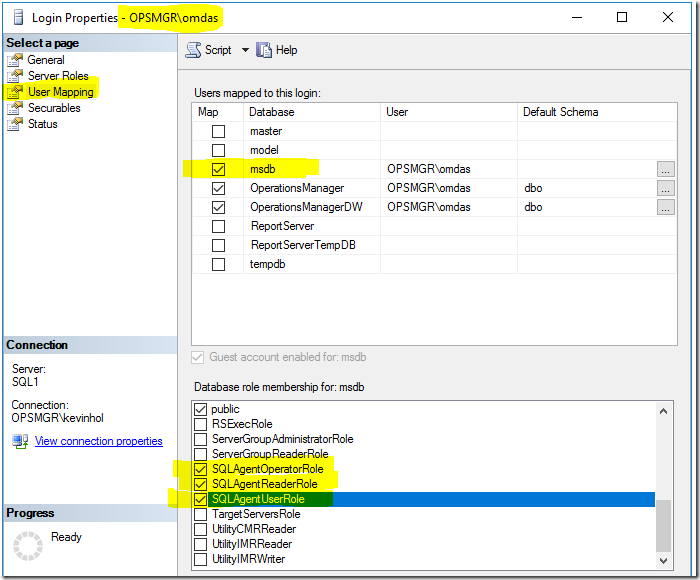The width and height of the screenshot is (700, 580).
Task: Click the role list scroll-down arrow
Action: (x=663, y=561)
